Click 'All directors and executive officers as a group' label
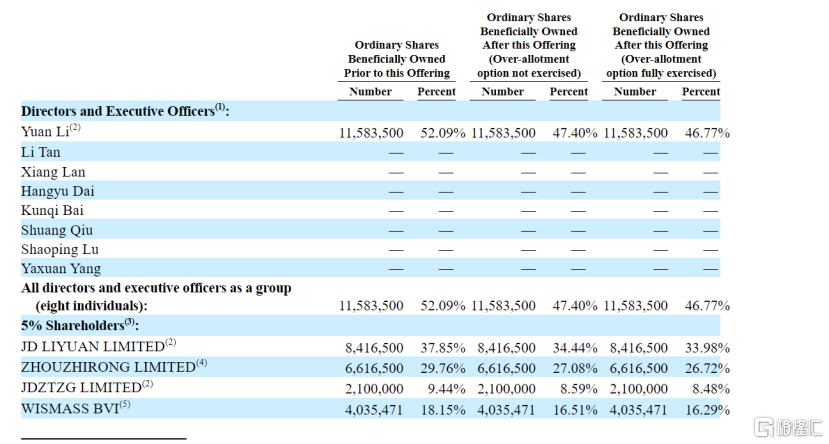 coord(156,288)
